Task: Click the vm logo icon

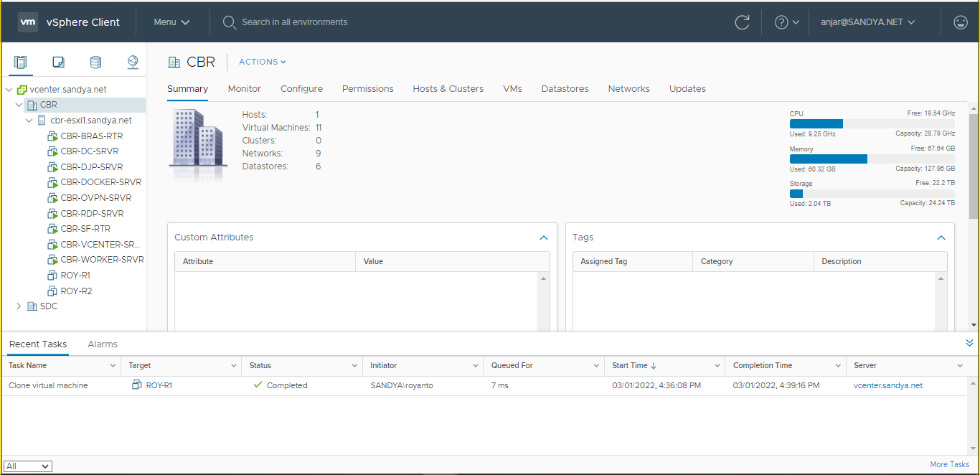Action: [x=28, y=22]
